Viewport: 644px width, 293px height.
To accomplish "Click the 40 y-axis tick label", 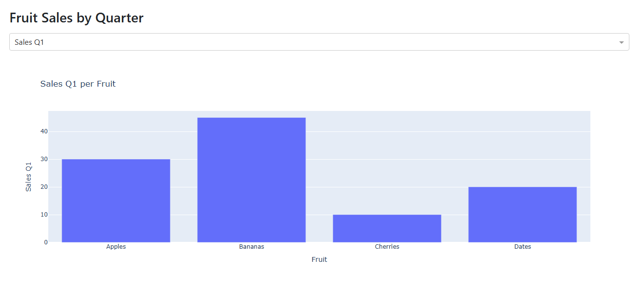I will (44, 131).
